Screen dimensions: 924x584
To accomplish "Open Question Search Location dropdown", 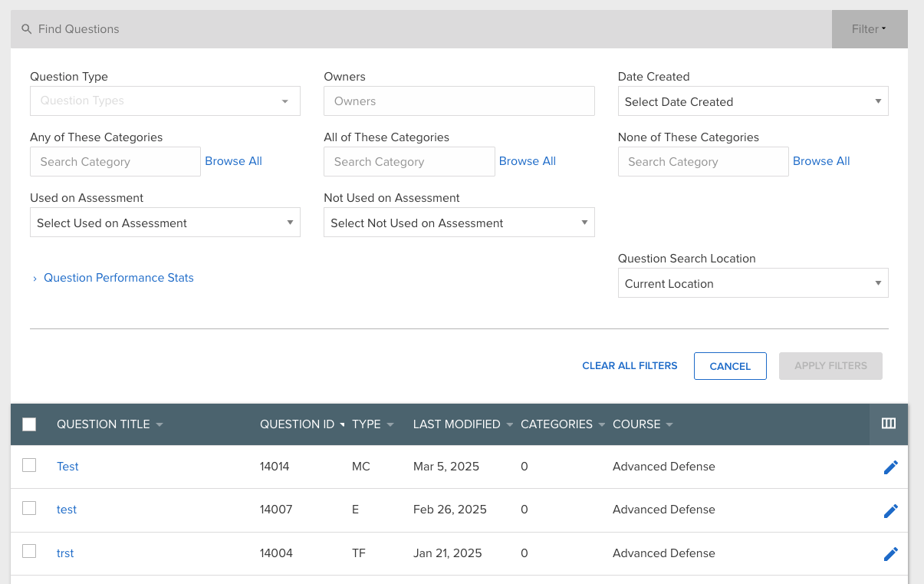I will point(753,283).
